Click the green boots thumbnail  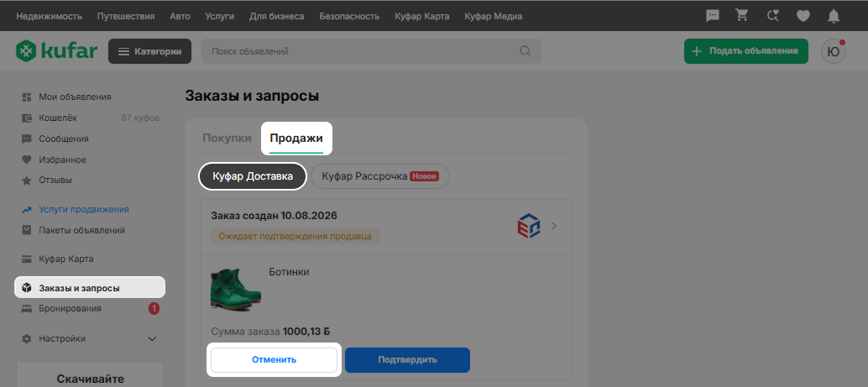coord(235,289)
